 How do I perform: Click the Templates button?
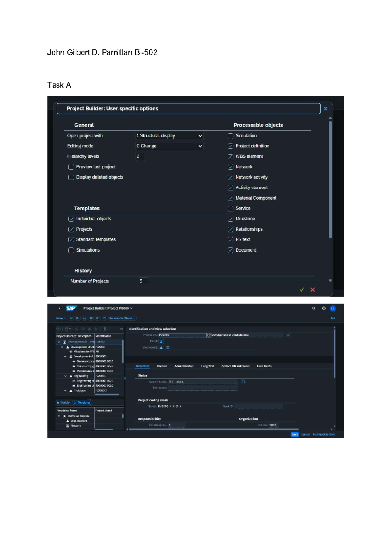coord(82,403)
